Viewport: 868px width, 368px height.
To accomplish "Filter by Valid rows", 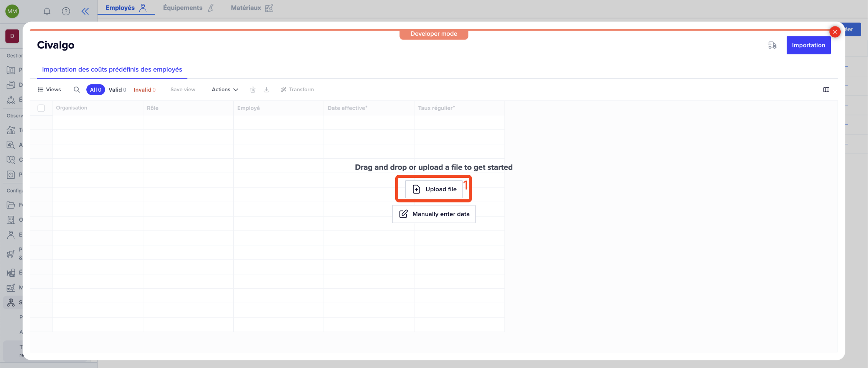I will [x=117, y=90].
